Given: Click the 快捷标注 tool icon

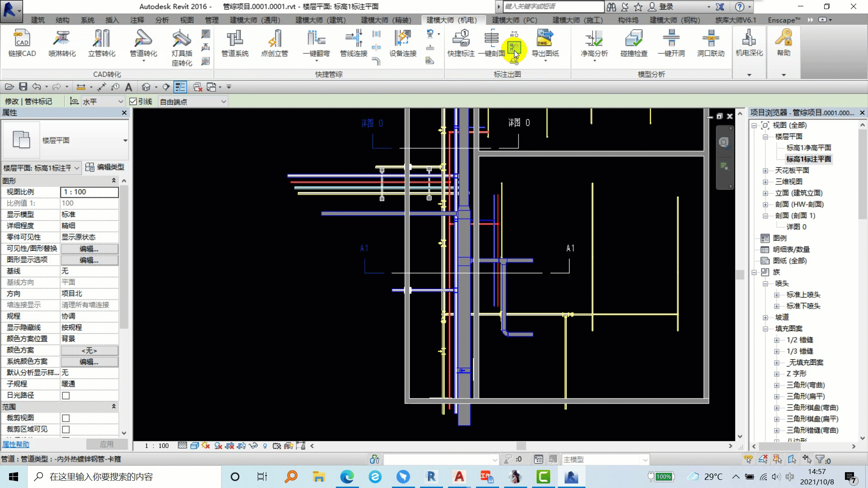Looking at the screenshot, I should pyautogui.click(x=461, y=44).
